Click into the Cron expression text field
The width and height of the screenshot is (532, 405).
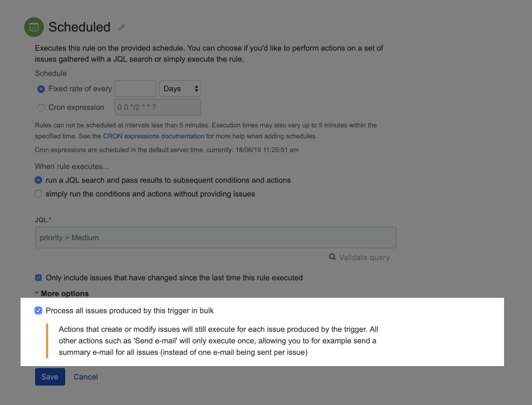pyautogui.click(x=157, y=107)
